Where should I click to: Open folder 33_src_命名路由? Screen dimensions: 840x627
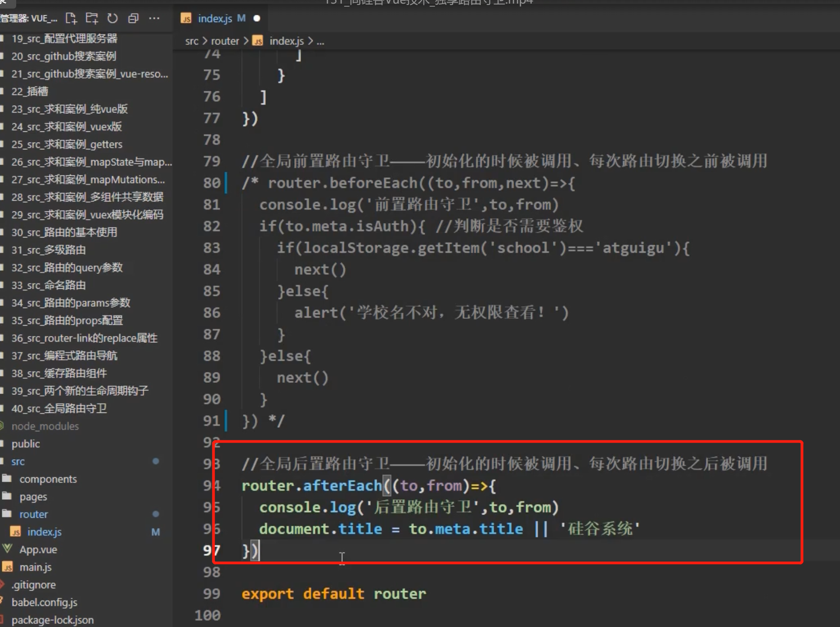(49, 285)
